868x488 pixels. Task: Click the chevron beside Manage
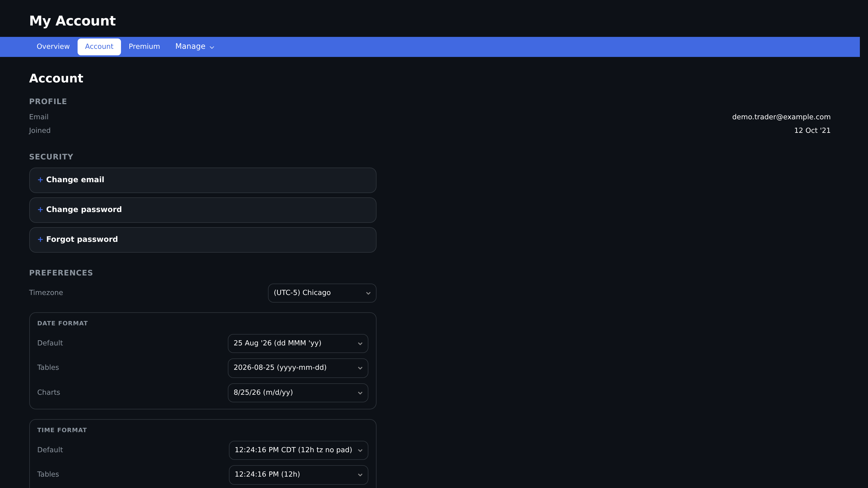pos(212,47)
